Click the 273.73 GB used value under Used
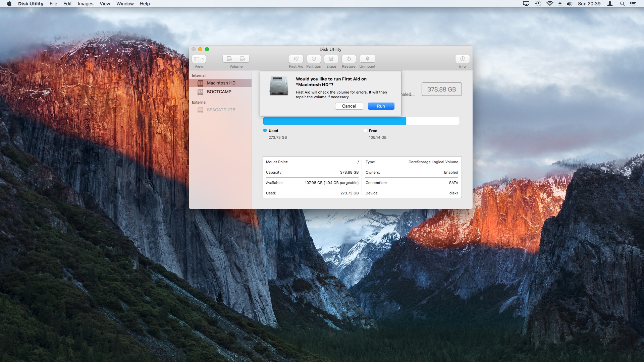The height and width of the screenshot is (362, 644). point(278,137)
